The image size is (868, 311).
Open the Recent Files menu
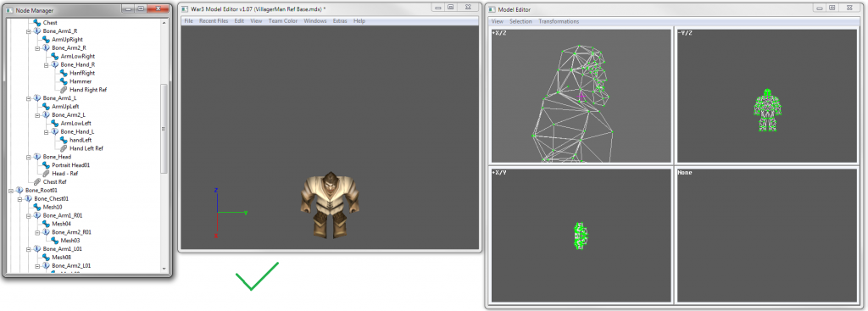click(x=214, y=21)
